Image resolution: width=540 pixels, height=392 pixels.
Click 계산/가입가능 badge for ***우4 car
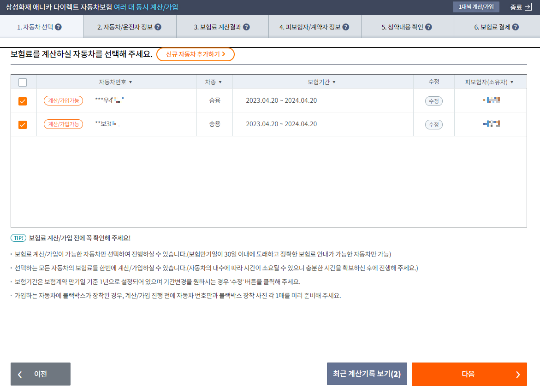point(63,101)
